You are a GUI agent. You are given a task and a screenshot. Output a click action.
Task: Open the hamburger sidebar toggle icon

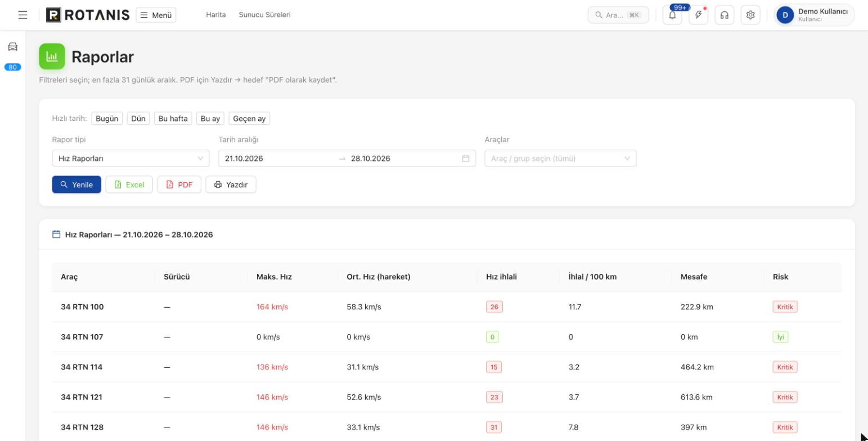(23, 15)
